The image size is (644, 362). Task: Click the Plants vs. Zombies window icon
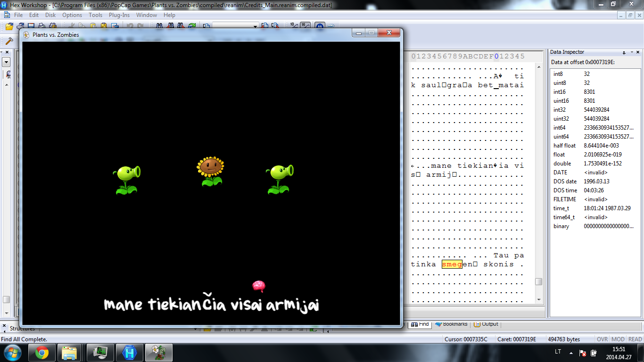pyautogui.click(x=26, y=35)
